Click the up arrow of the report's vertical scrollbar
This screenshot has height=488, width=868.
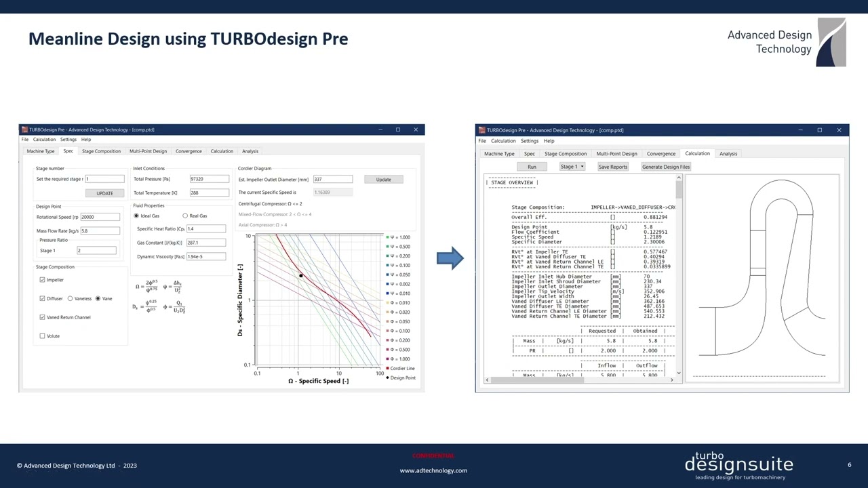679,178
